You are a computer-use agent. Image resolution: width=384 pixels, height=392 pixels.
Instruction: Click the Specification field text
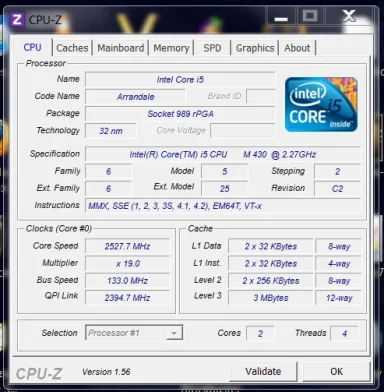coord(223,154)
